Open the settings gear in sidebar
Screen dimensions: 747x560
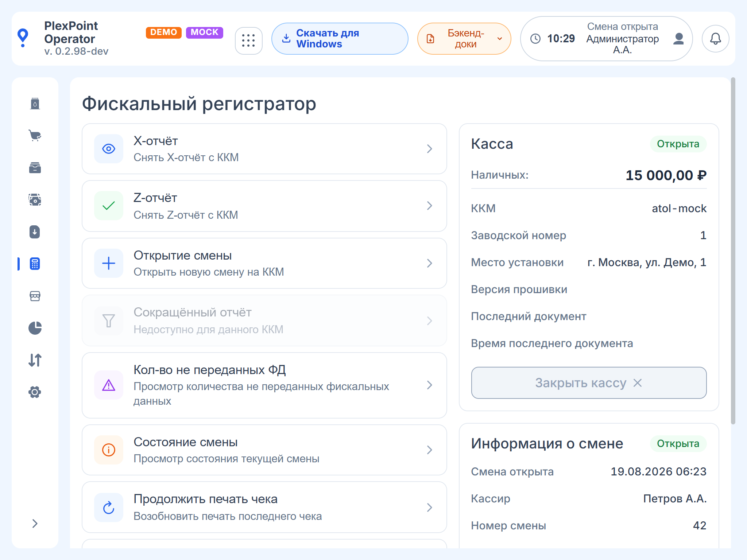35,392
